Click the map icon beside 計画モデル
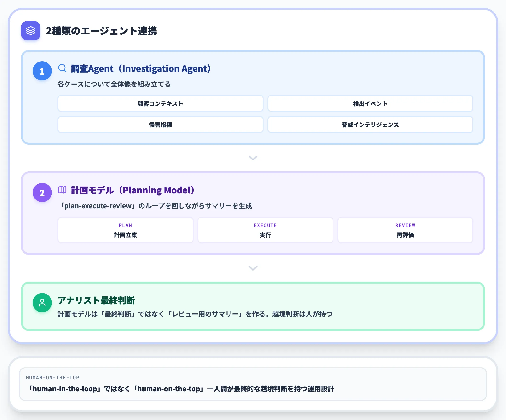 pos(62,190)
